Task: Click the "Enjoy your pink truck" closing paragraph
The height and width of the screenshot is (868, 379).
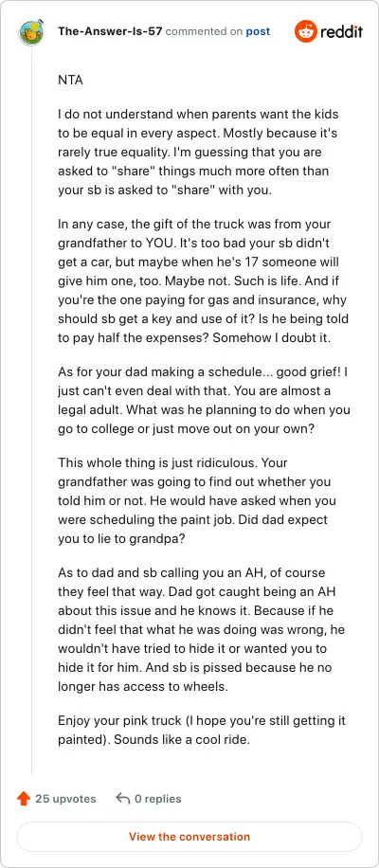Action: click(202, 731)
